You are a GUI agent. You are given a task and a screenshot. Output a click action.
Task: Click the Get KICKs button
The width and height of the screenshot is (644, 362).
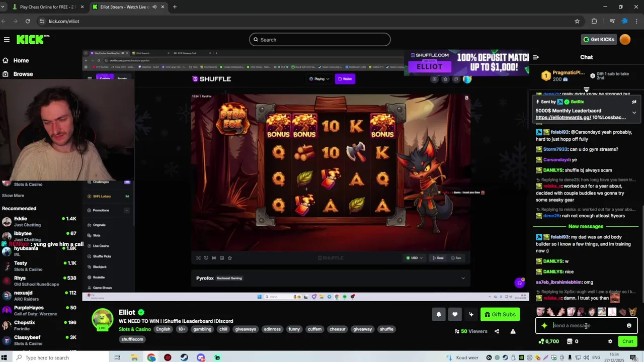[598, 39]
